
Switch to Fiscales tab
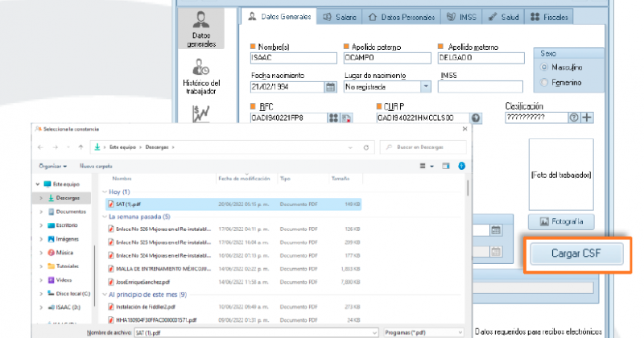(549, 17)
